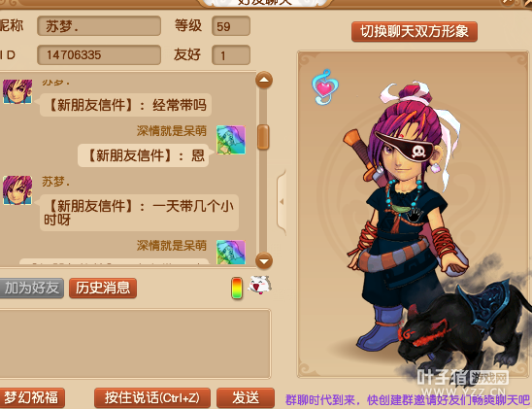Click the nickname field showing 苏梦.
The image size is (532, 409).
99,26
